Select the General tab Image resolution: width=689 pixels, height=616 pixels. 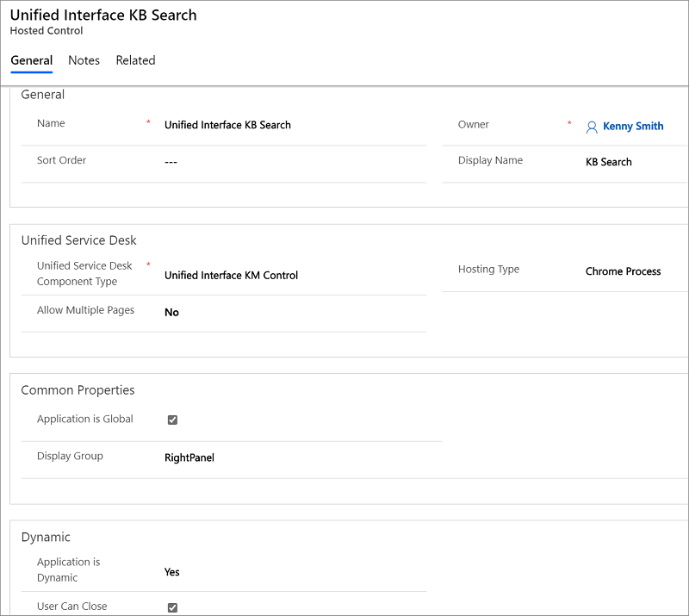click(31, 60)
